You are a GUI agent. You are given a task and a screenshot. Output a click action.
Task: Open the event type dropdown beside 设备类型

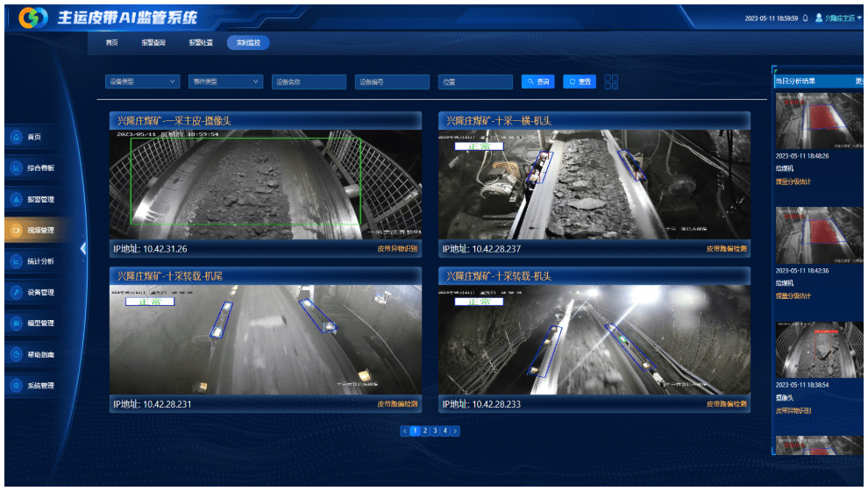pyautogui.click(x=225, y=82)
